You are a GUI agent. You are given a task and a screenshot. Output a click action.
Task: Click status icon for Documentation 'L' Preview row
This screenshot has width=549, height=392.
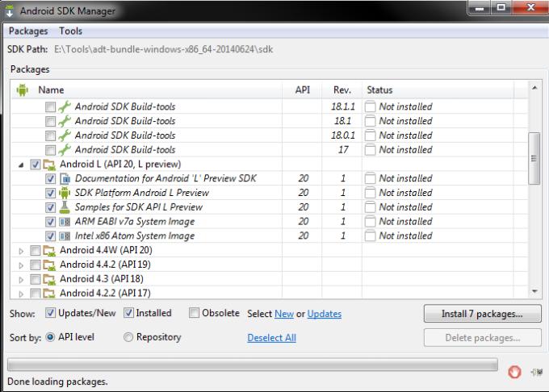(370, 178)
